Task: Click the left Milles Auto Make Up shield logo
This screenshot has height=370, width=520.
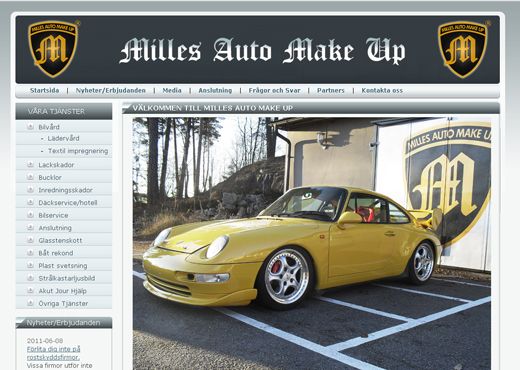Action: tap(53, 49)
